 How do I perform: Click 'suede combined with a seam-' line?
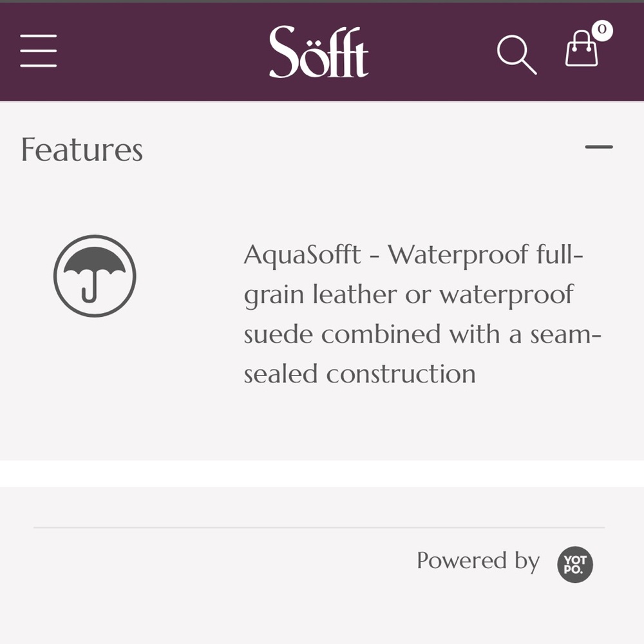click(x=422, y=334)
